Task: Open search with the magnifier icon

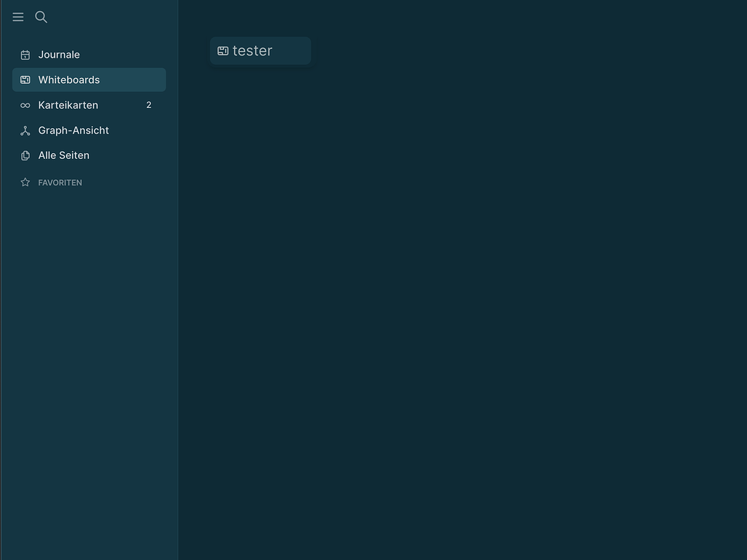Action: 41,17
